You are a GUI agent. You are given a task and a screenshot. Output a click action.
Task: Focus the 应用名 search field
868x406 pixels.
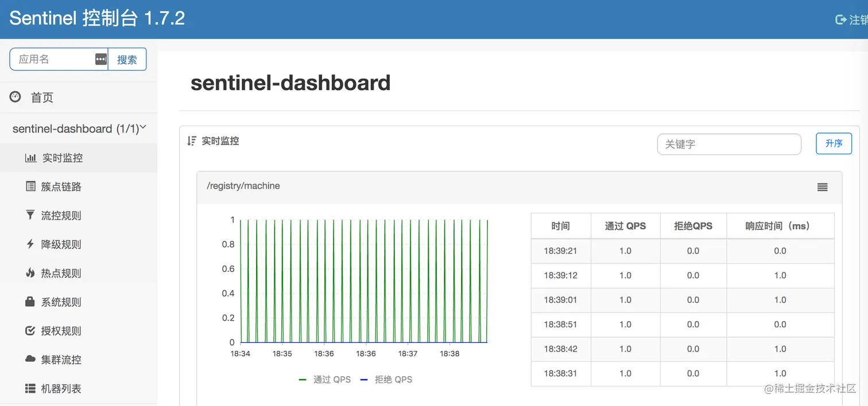[x=59, y=59]
